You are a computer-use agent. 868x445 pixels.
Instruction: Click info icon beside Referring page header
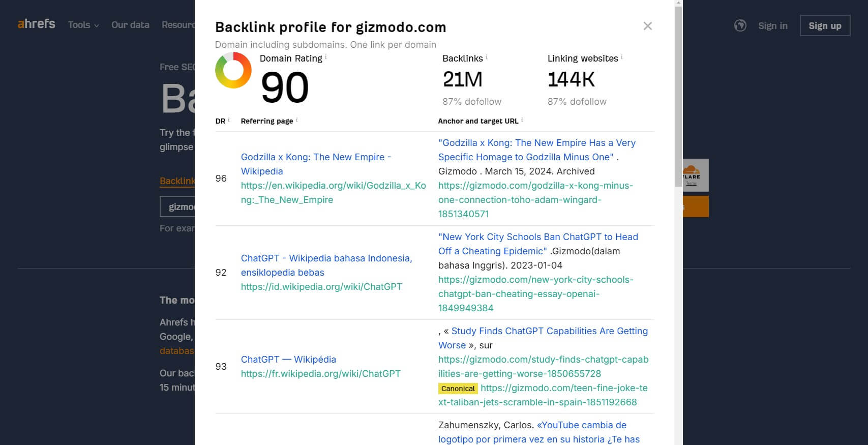pyautogui.click(x=297, y=120)
